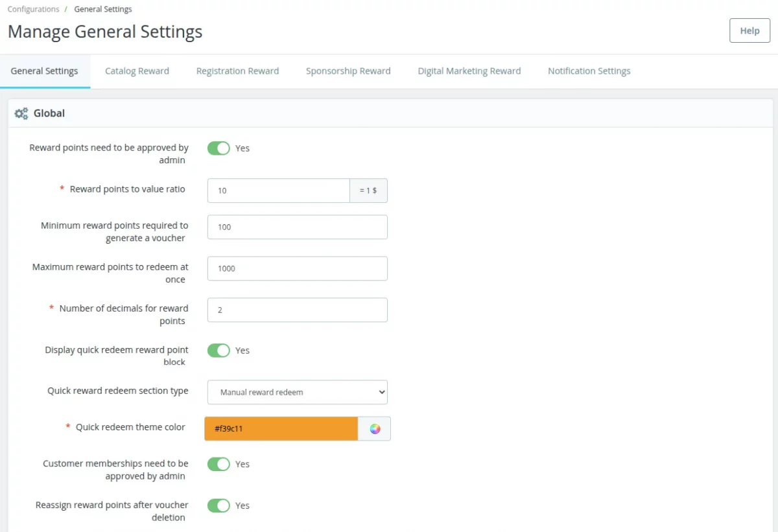Navigate to Configurations via the breadcrumb link
The height and width of the screenshot is (532, 778).
pos(33,8)
